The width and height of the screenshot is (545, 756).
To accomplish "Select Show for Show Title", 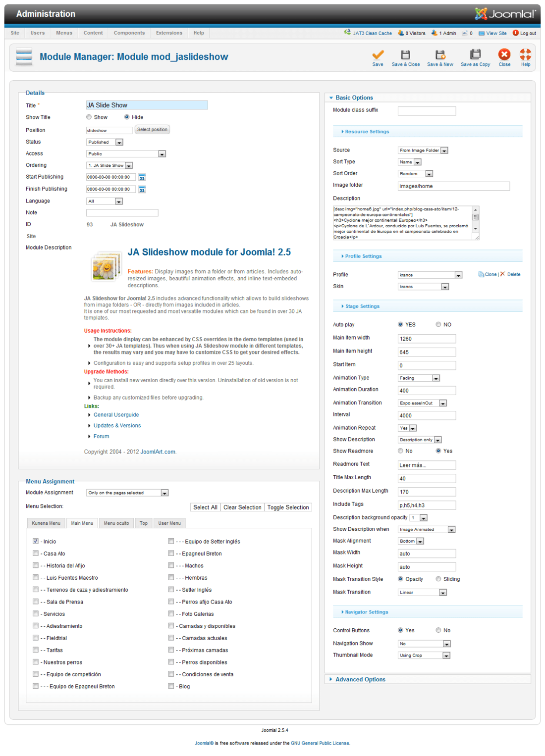I will coord(89,117).
